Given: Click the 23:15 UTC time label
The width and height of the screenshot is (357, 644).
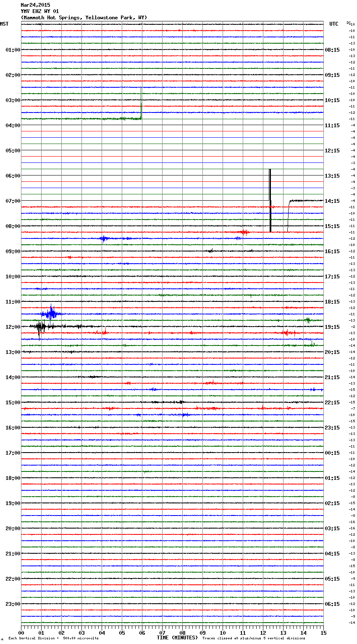Looking at the screenshot, I should 332,428.
